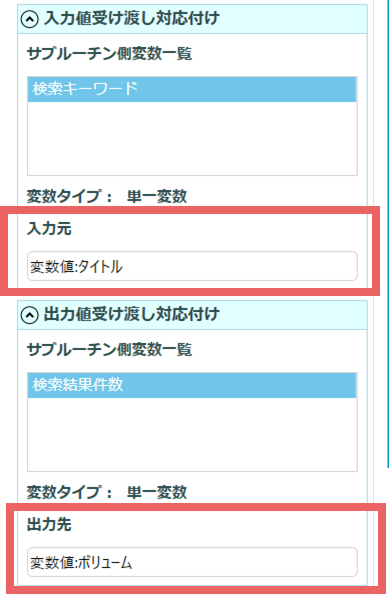This screenshot has width=389, height=600.
Task: Click the vertical scrollbar on the right edge
Action: [x=387, y=233]
